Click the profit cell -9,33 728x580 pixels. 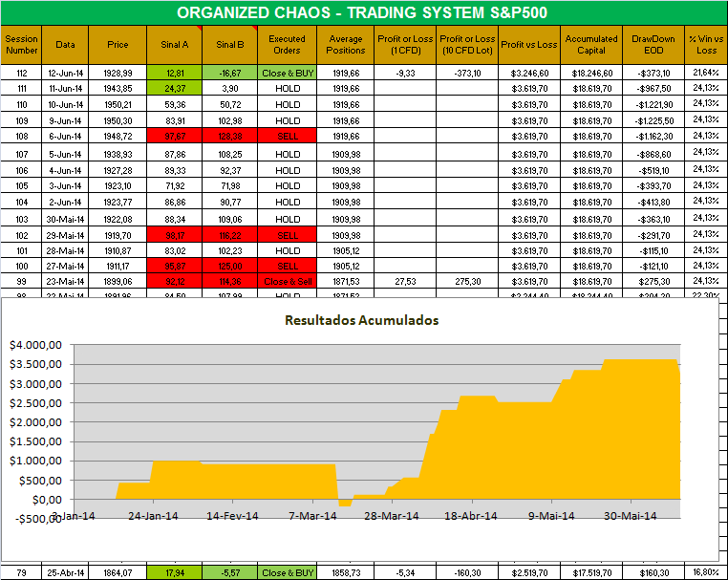(405, 73)
